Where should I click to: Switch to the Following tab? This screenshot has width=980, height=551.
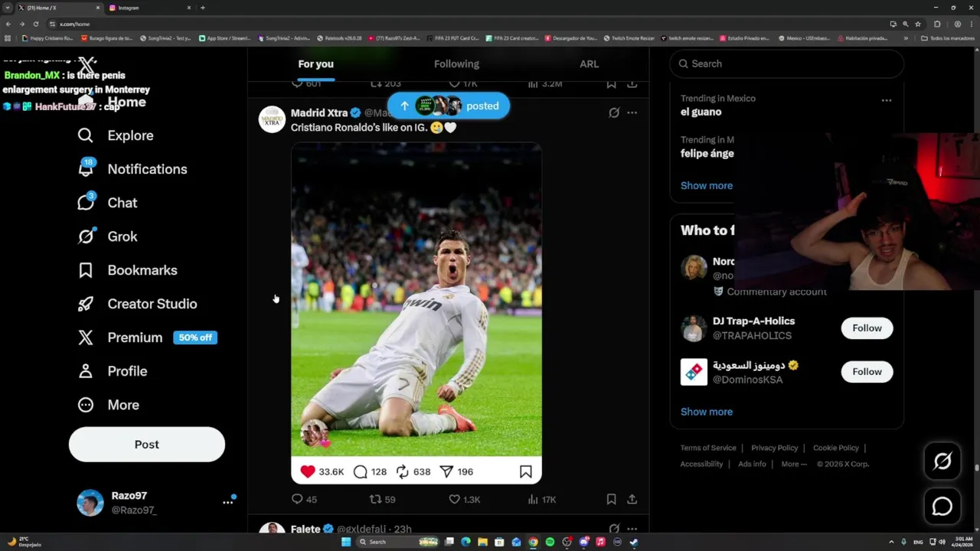coord(456,64)
